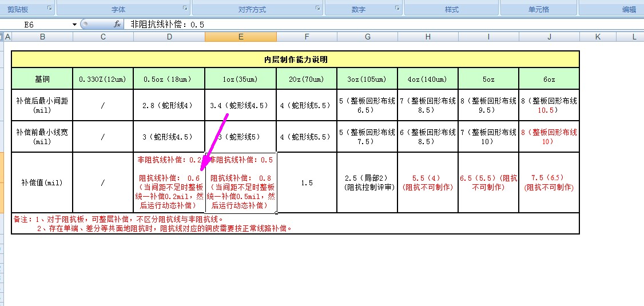
Task: Select the slash cell in 补偿前最小线宽 row
Action: 103,136
